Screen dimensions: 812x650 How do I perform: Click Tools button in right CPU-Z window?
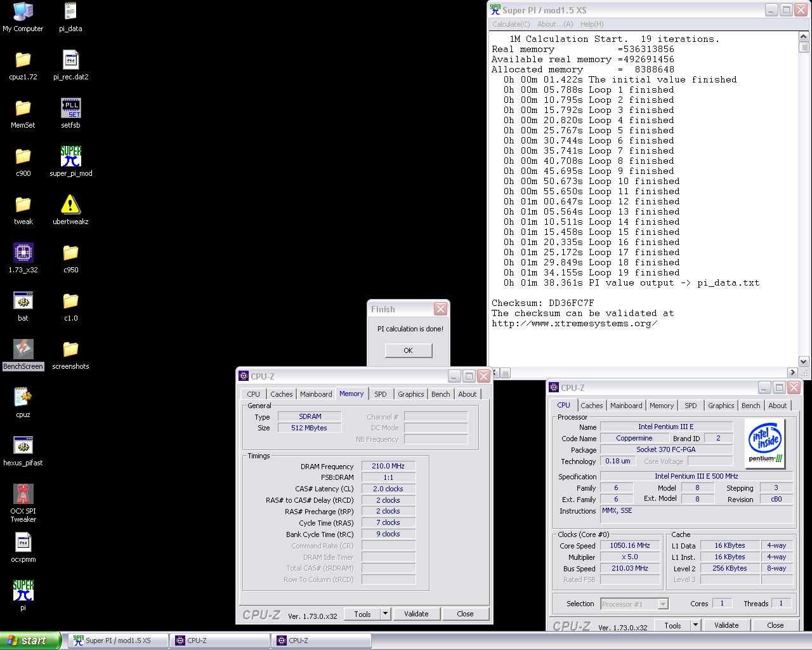[x=673, y=625]
